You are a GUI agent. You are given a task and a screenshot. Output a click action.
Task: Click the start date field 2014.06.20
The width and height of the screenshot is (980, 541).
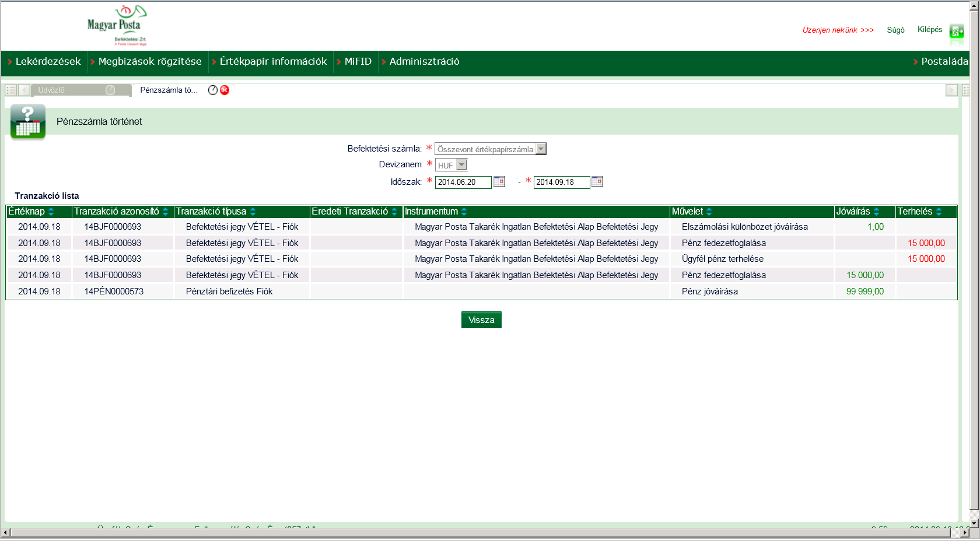463,182
